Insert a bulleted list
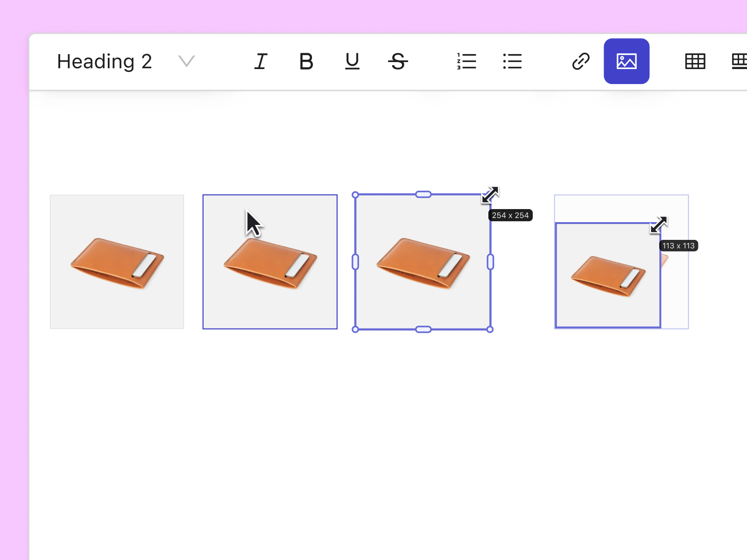The width and height of the screenshot is (747, 560). click(512, 61)
